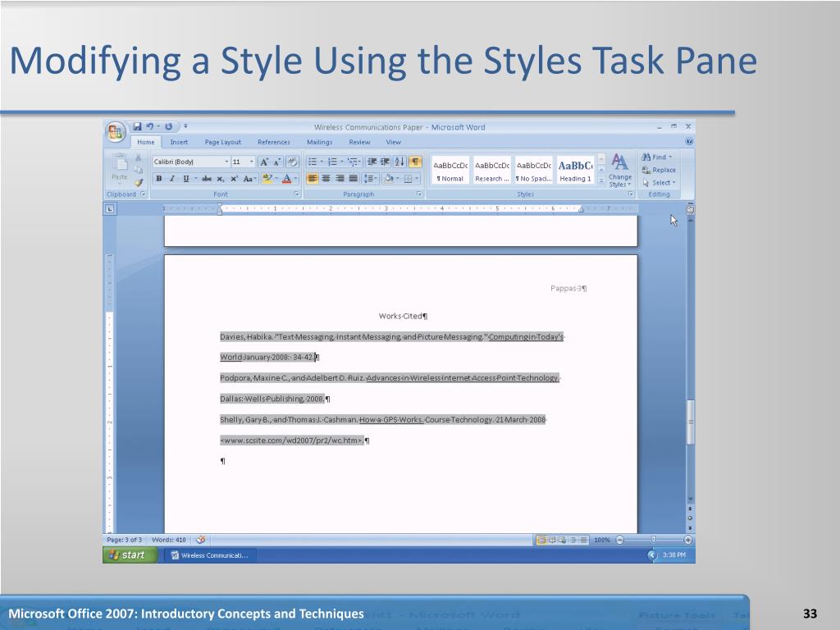840x630 pixels.
Task: Increase the paragraph indent
Action: [385, 162]
